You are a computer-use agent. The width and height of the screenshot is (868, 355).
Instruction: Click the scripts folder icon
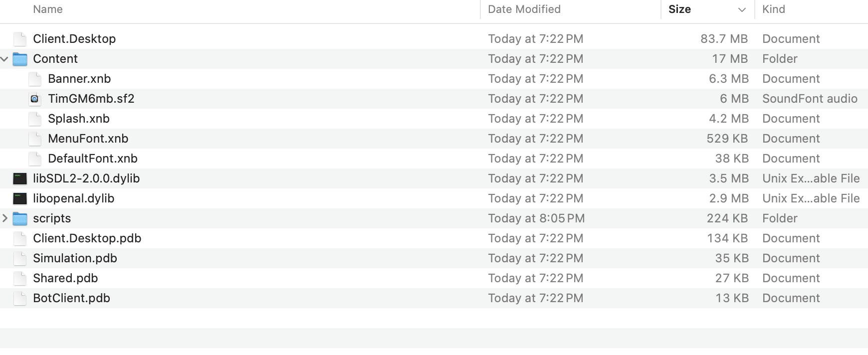point(20,218)
